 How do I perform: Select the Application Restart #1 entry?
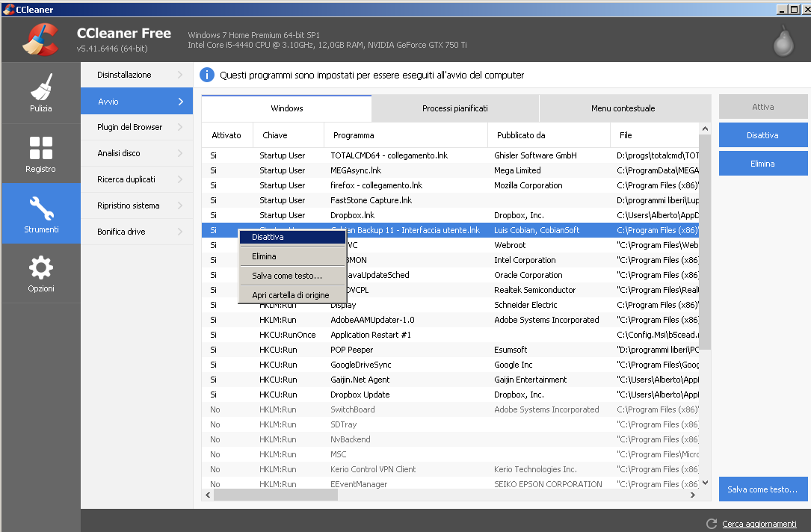pyautogui.click(x=450, y=335)
